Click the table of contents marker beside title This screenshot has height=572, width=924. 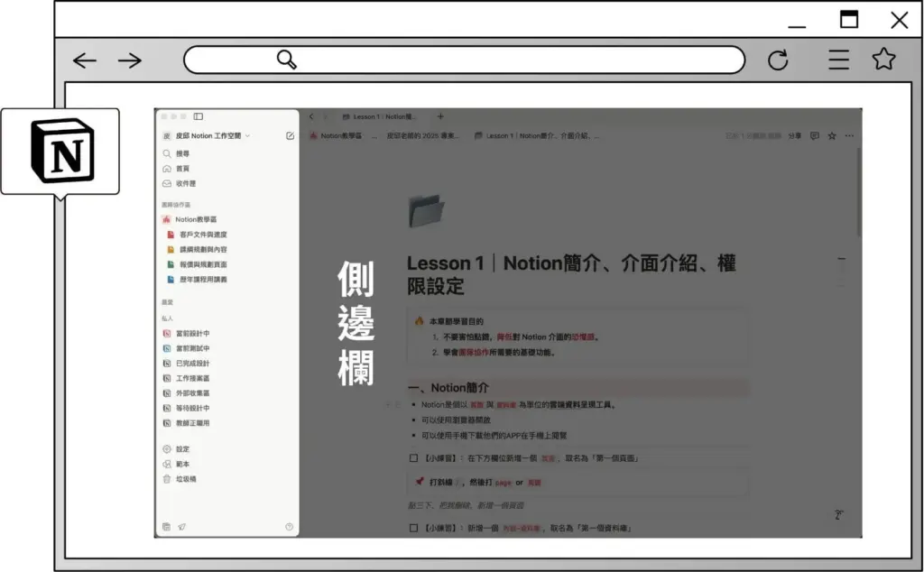click(842, 259)
